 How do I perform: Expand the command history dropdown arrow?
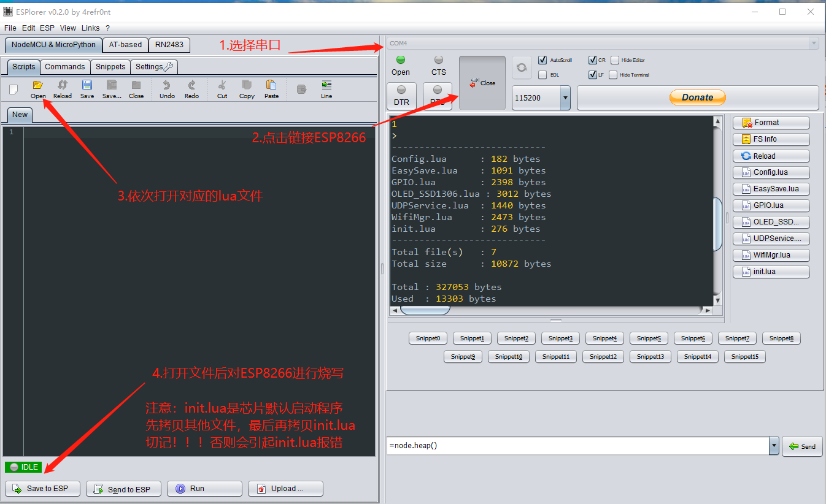point(774,446)
